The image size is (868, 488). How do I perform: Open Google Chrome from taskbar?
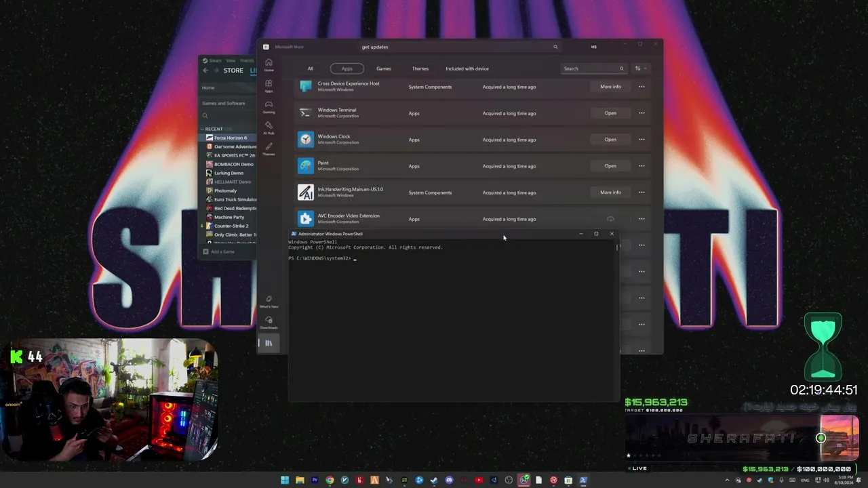click(330, 481)
